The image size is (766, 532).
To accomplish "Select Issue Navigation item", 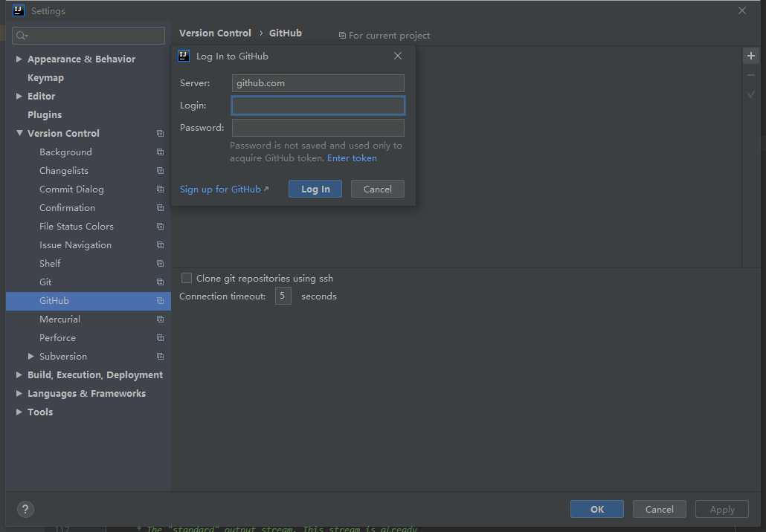I will pos(75,244).
